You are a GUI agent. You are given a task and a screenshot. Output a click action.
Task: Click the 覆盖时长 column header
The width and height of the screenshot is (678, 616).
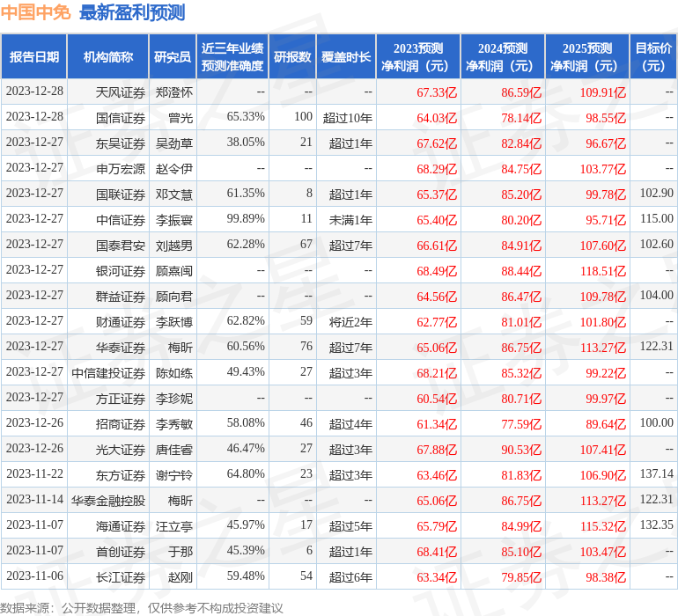[x=346, y=56]
